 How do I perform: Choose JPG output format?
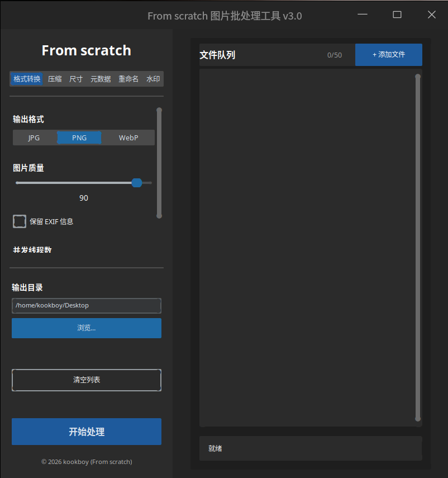point(34,138)
